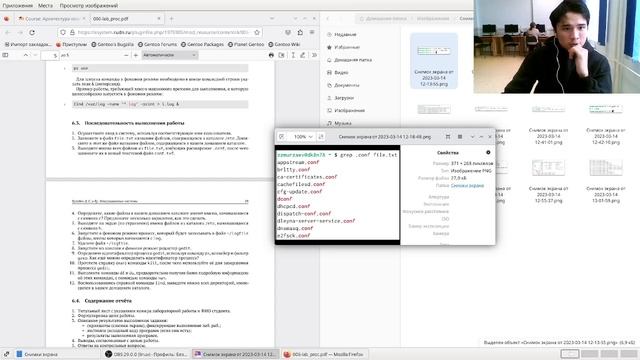640x360 pixels.
Task: Bookmark this page with star icon
Action: (x=257, y=32)
